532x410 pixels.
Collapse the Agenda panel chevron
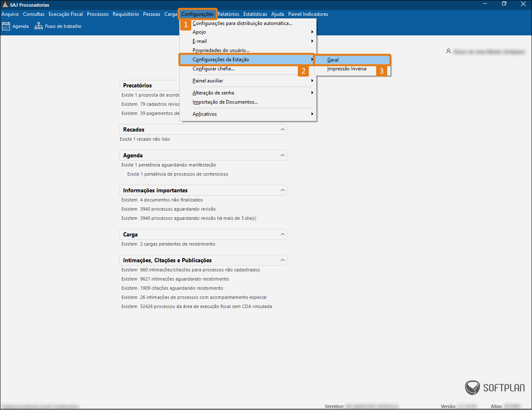click(x=282, y=155)
